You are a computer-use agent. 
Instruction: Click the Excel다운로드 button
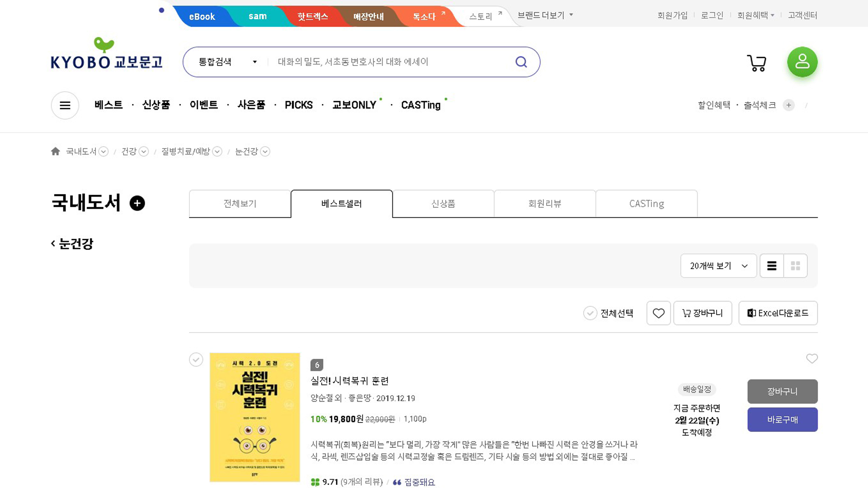(x=778, y=313)
